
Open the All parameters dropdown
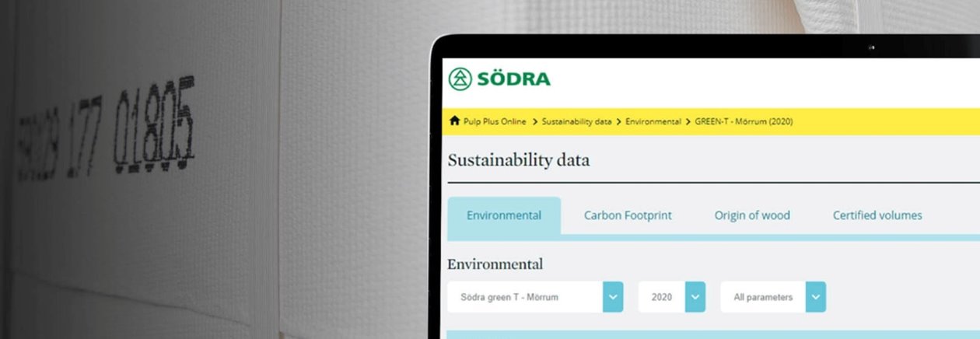773,297
